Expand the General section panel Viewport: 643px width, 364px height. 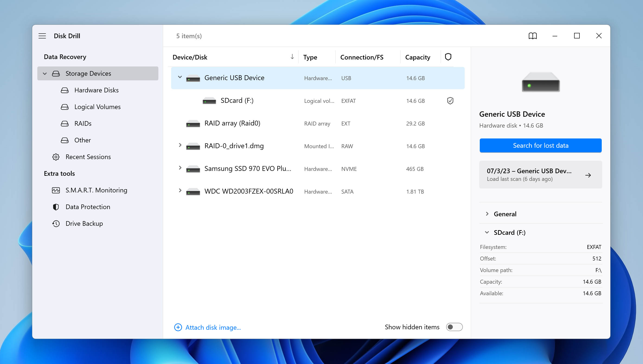point(488,214)
